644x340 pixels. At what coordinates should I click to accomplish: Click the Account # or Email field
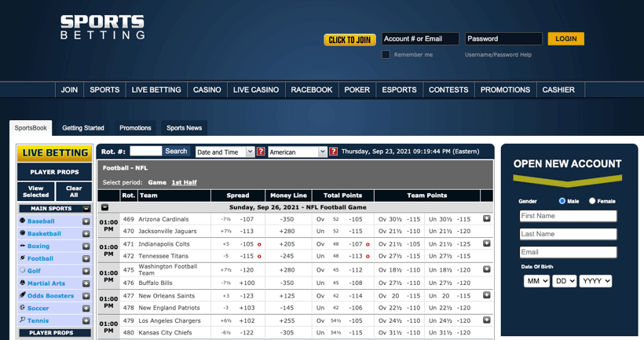point(420,38)
